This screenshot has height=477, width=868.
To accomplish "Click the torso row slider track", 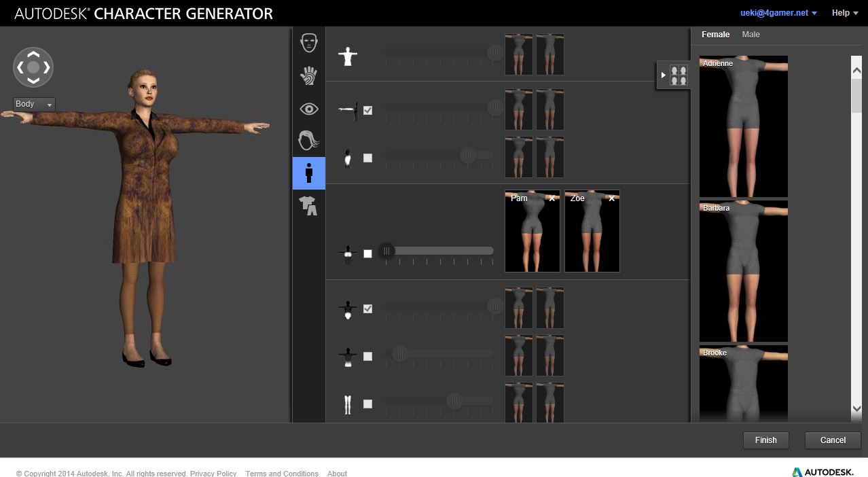I will click(x=439, y=156).
